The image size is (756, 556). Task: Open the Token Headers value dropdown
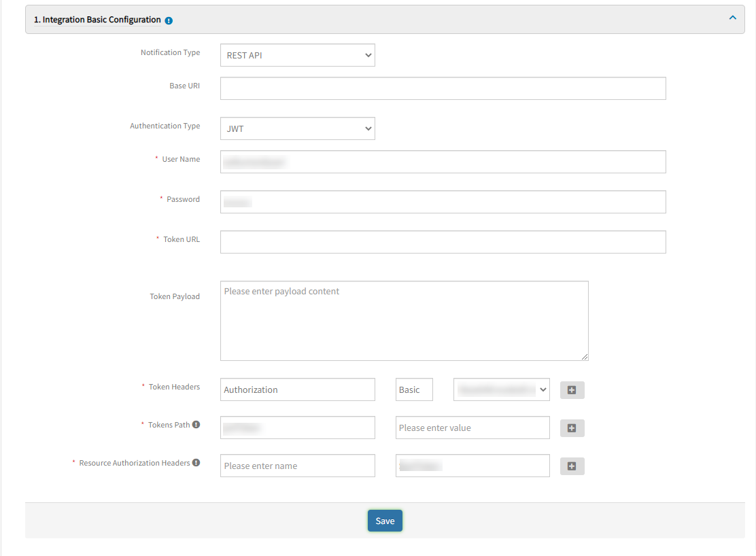tap(502, 389)
